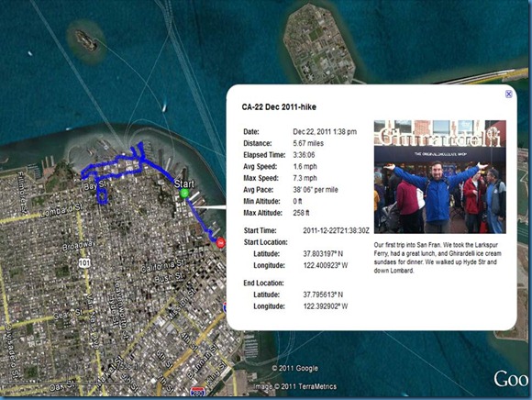532x400 pixels.
Task: Click the '© 2011 Google' copyright text
Action: pyautogui.click(x=294, y=368)
